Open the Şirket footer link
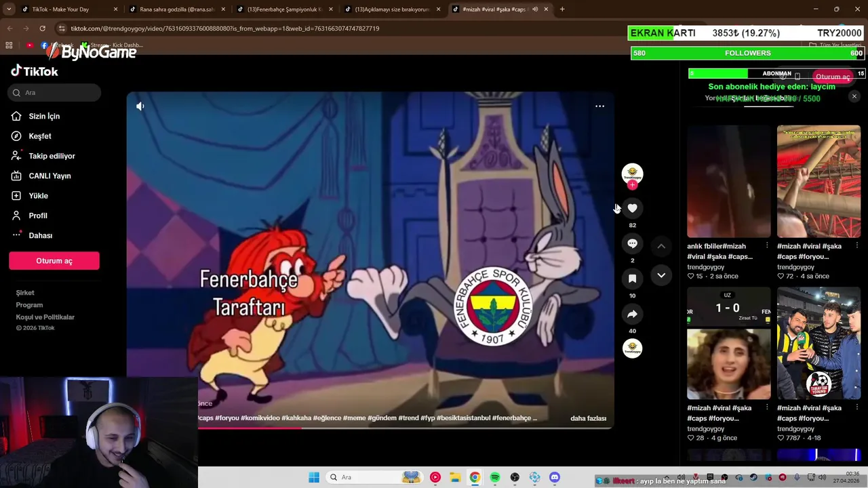Screen dimensions: 868x488 click(25, 293)
